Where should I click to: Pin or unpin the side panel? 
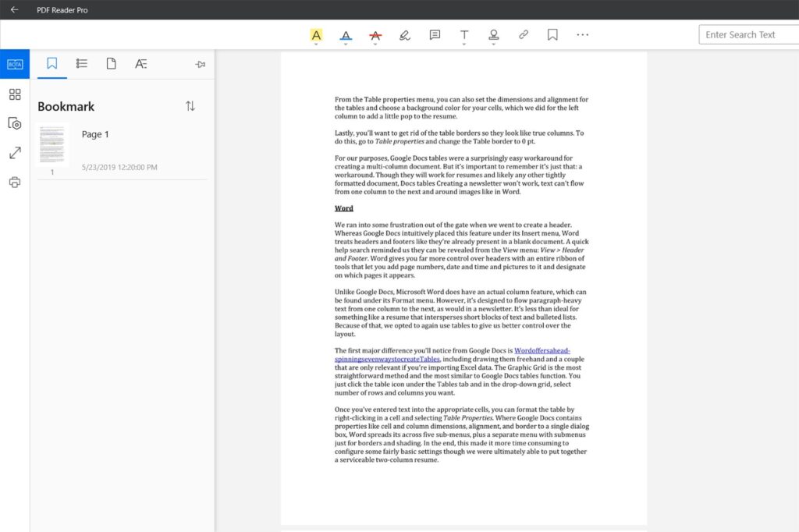click(x=200, y=64)
